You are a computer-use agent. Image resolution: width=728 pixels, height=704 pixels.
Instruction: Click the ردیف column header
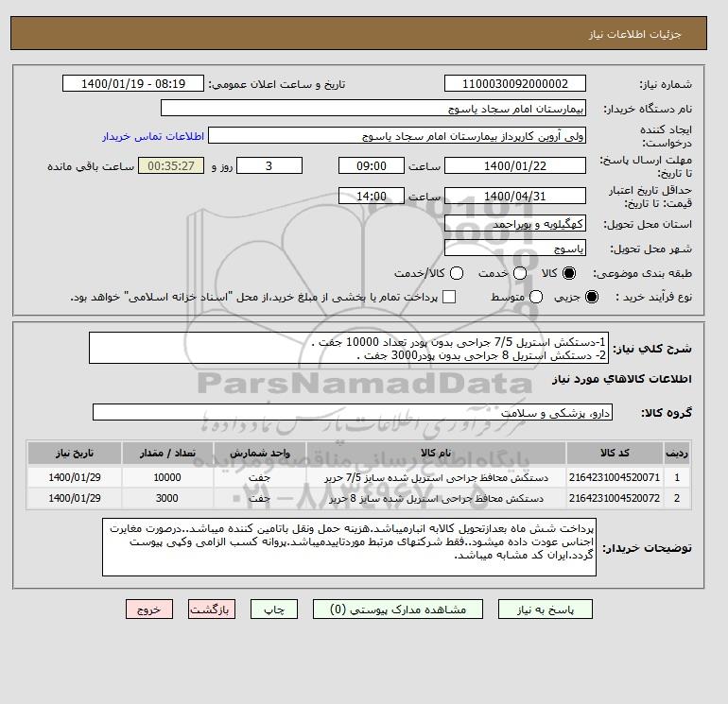pyautogui.click(x=677, y=453)
